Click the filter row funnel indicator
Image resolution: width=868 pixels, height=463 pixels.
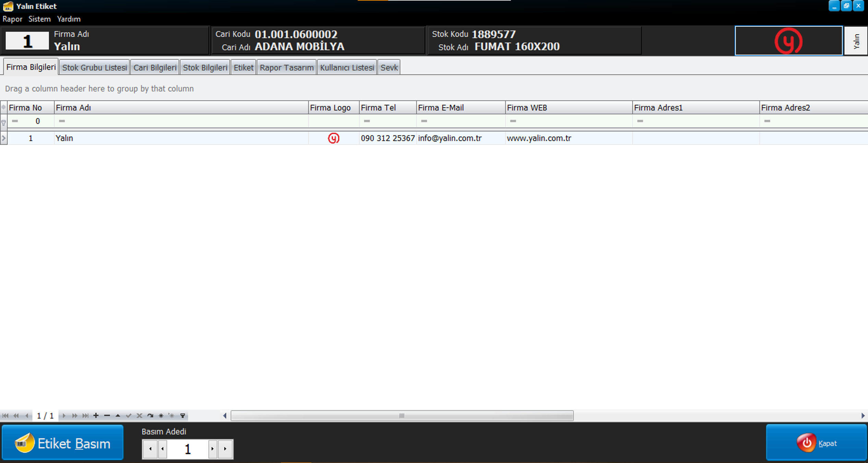3,122
